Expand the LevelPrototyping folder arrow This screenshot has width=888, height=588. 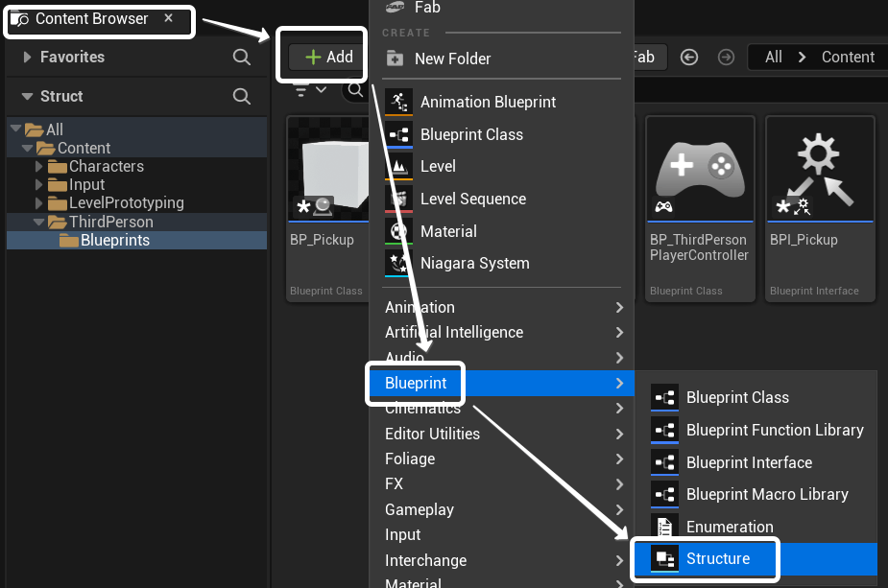[x=39, y=202]
